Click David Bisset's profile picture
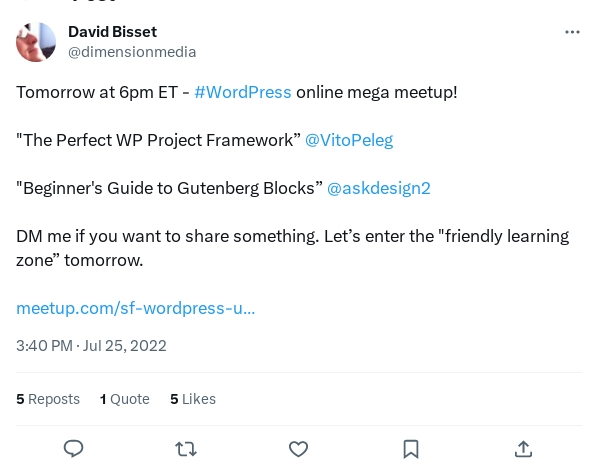 [36, 42]
